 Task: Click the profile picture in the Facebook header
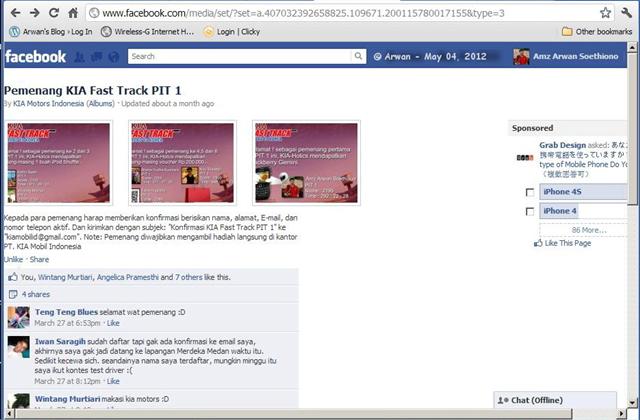[x=521, y=57]
